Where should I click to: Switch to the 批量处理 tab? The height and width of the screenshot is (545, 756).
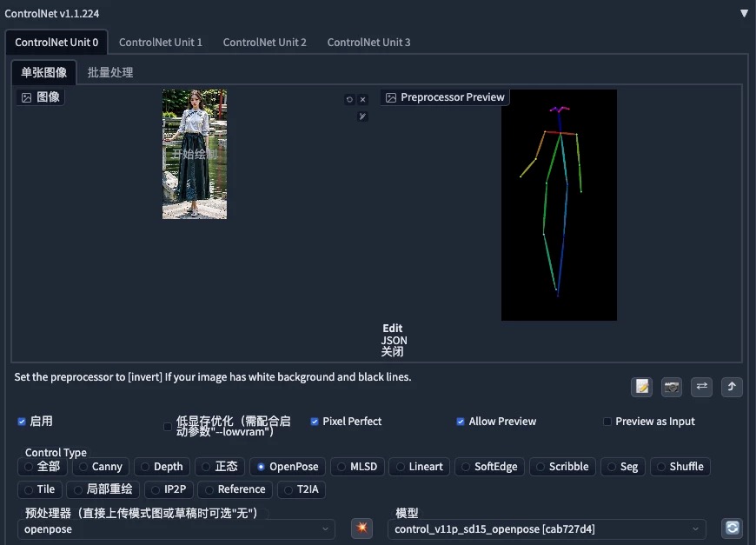tap(109, 72)
